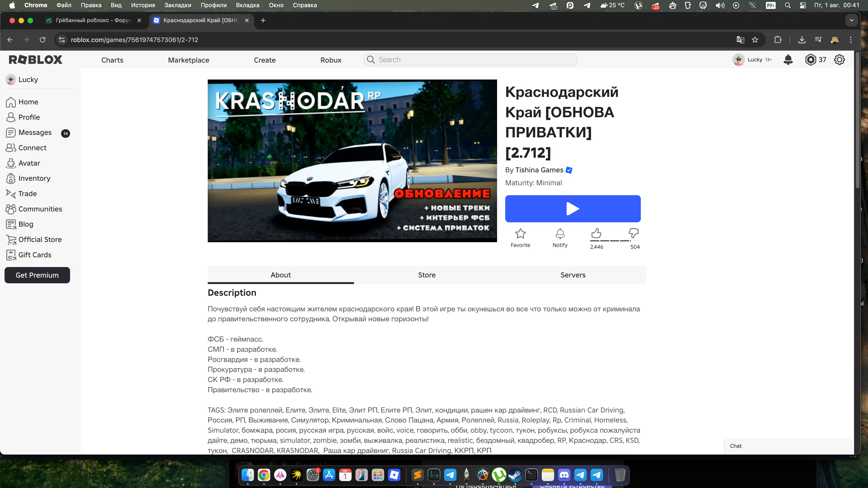The height and width of the screenshot is (488, 868).
Task: Click the Chrome profile avatar in toolbar
Action: 835,40
